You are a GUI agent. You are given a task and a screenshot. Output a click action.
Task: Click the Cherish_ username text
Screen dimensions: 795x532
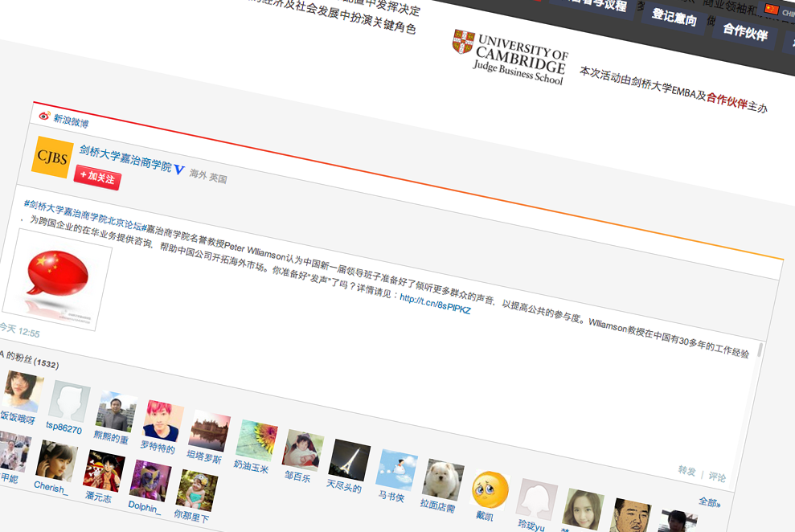click(51, 488)
